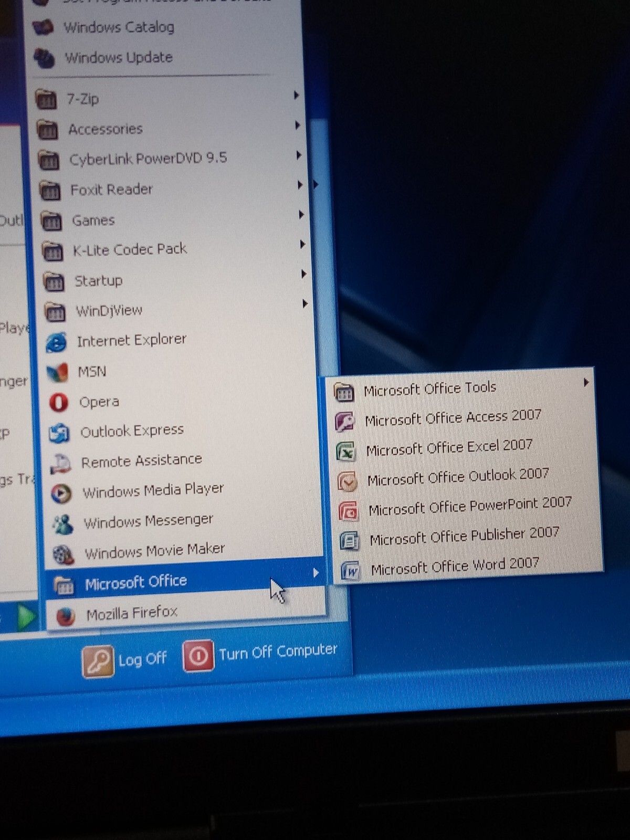Click the Windows Movie Maker icon
Viewport: 630px width, 840px height.
point(64,554)
